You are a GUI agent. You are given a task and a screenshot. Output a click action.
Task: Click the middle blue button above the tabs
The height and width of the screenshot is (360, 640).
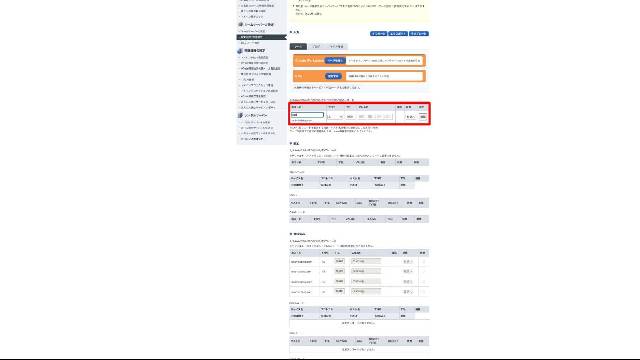398,34
